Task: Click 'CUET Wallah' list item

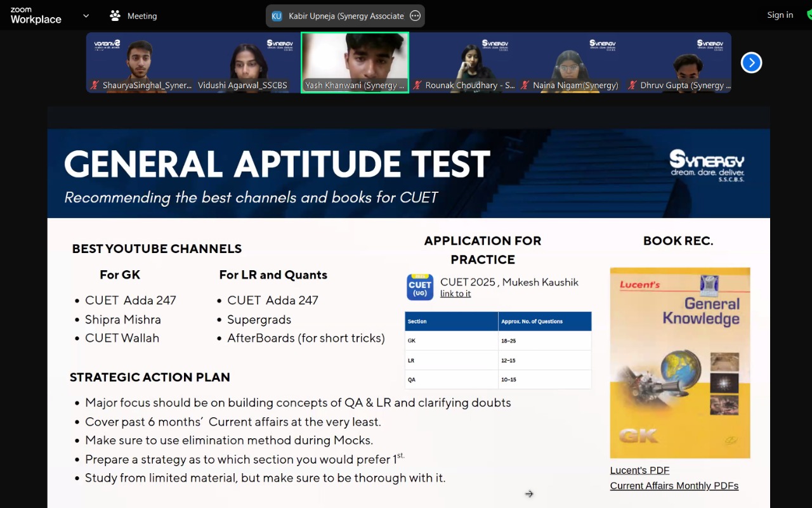Action: click(122, 338)
